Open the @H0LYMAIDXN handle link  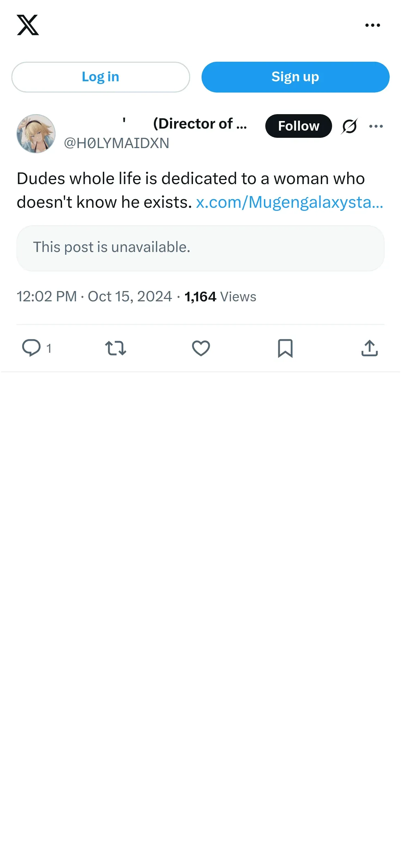pyautogui.click(x=117, y=143)
